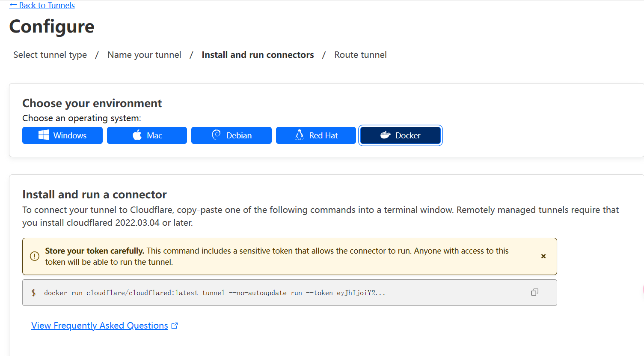Click the Windows logo icon
The width and height of the screenshot is (644, 356).
44,135
